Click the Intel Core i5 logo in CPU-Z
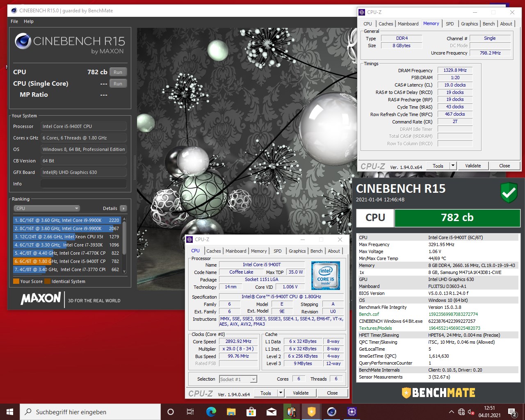525x420 pixels. pos(326,275)
